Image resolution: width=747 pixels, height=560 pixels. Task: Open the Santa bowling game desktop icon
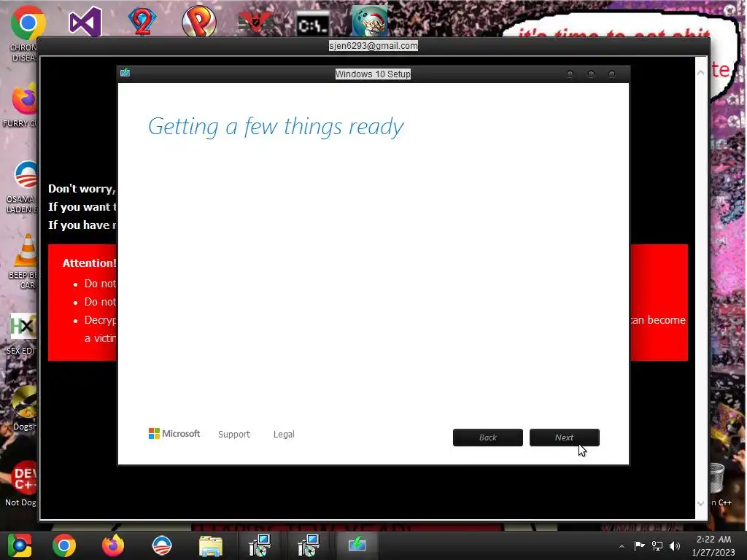click(370, 21)
